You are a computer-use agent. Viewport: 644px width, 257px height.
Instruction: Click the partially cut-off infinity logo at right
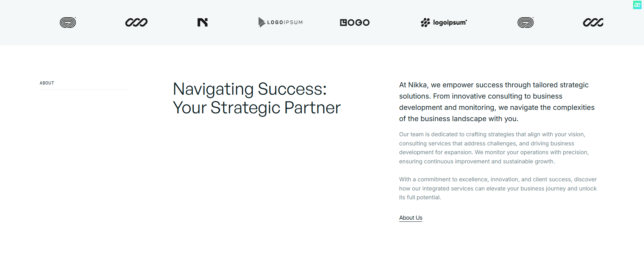[x=593, y=23]
